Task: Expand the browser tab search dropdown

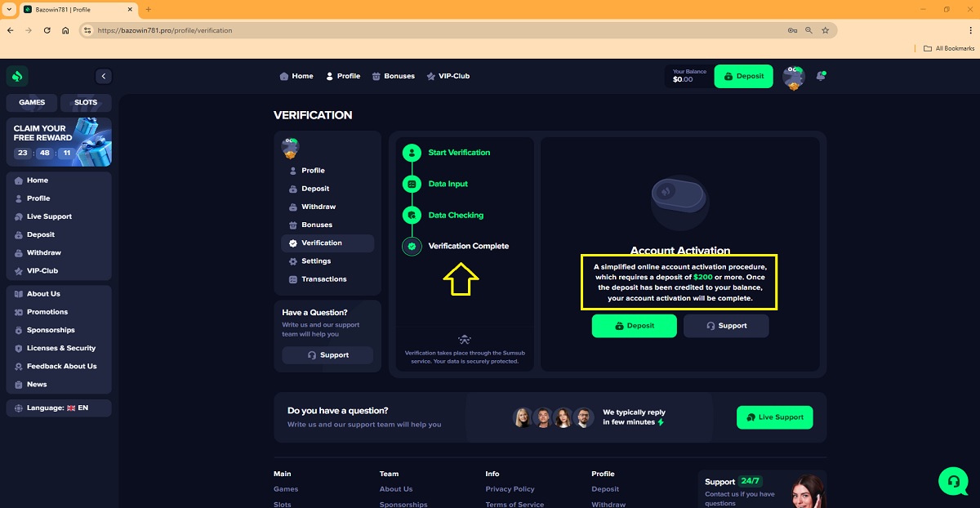Action: click(x=8, y=9)
